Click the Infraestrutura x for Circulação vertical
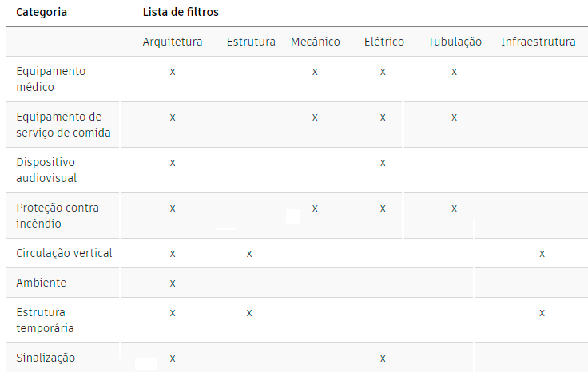588x376 pixels. pos(542,254)
